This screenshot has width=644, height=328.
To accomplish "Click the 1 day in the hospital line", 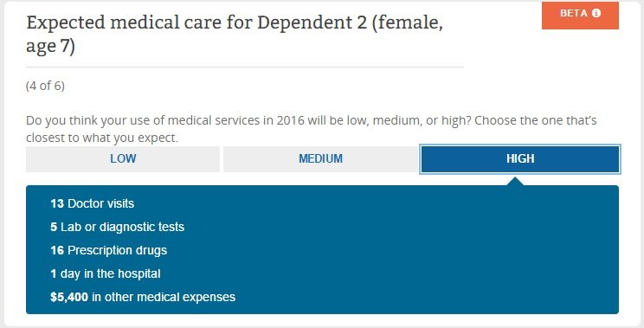I will tap(106, 273).
